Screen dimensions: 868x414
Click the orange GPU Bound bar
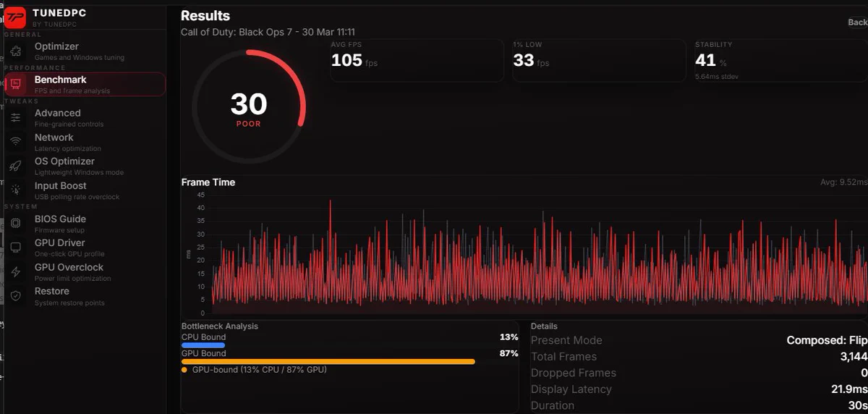(328, 361)
